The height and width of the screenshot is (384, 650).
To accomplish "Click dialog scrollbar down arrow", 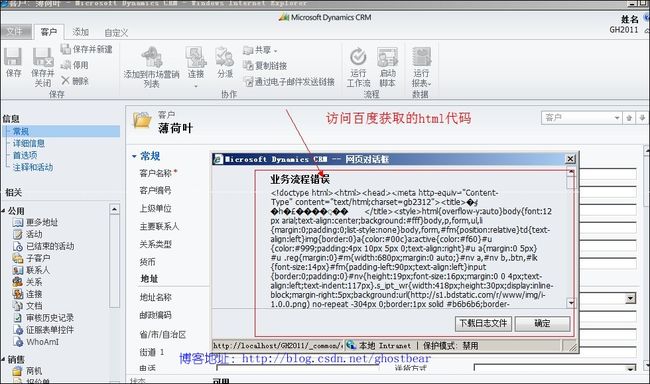I will click(571, 303).
